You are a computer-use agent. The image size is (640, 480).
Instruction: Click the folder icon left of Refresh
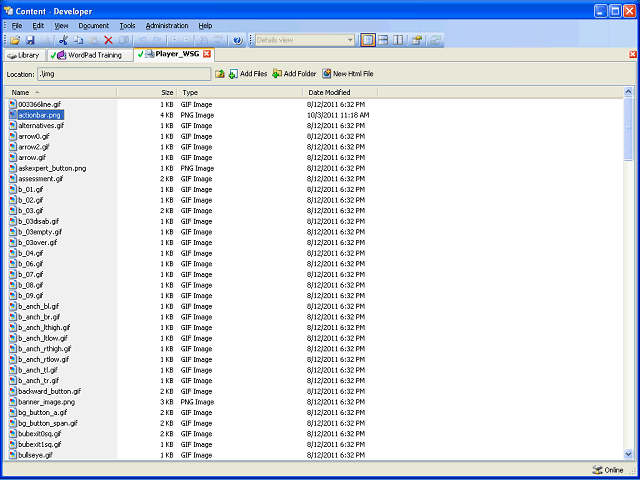416,40
